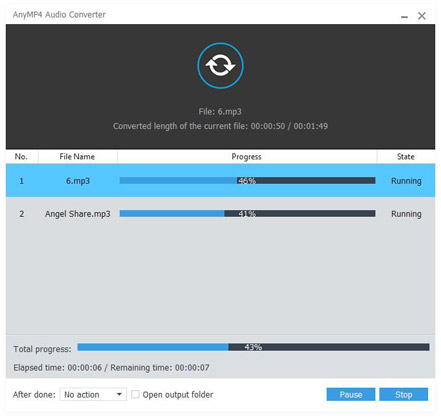Open the After done action dropdown
441x419 pixels.
pyautogui.click(x=93, y=394)
